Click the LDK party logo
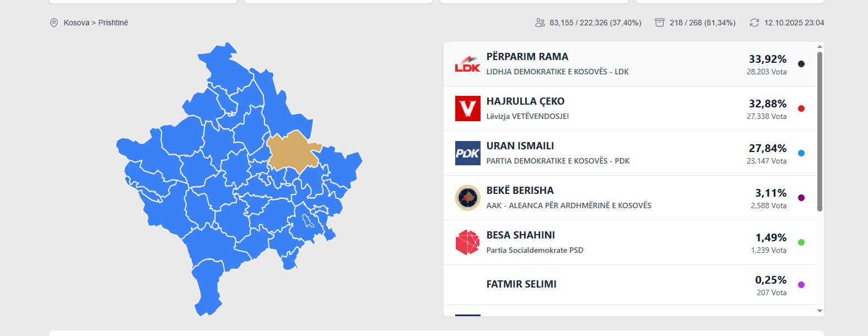 (467, 64)
